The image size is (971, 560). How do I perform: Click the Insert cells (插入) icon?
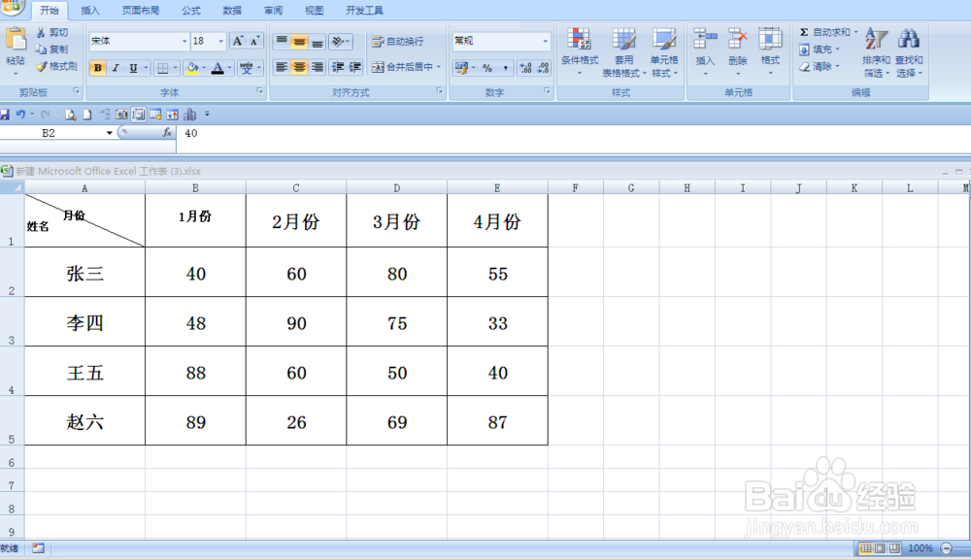click(705, 39)
